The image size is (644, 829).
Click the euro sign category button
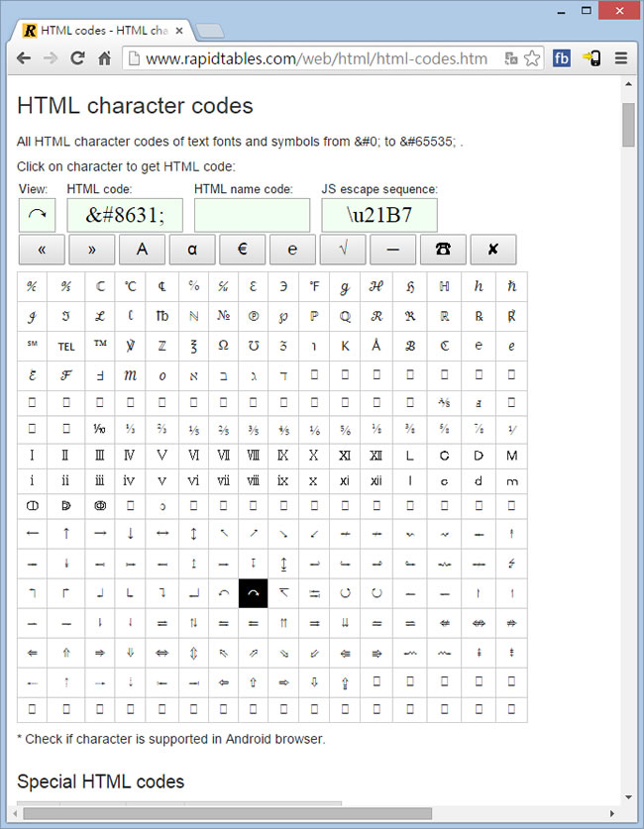click(x=243, y=250)
